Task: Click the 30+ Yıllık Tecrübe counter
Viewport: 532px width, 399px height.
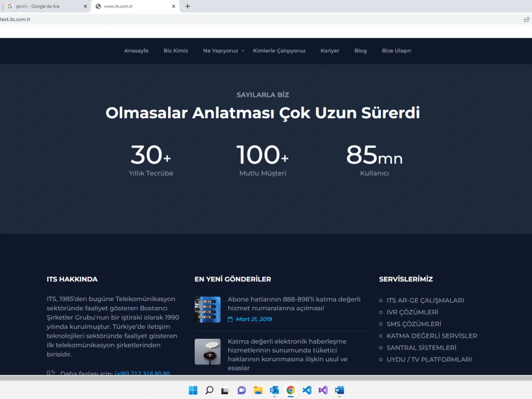Action: [151, 160]
